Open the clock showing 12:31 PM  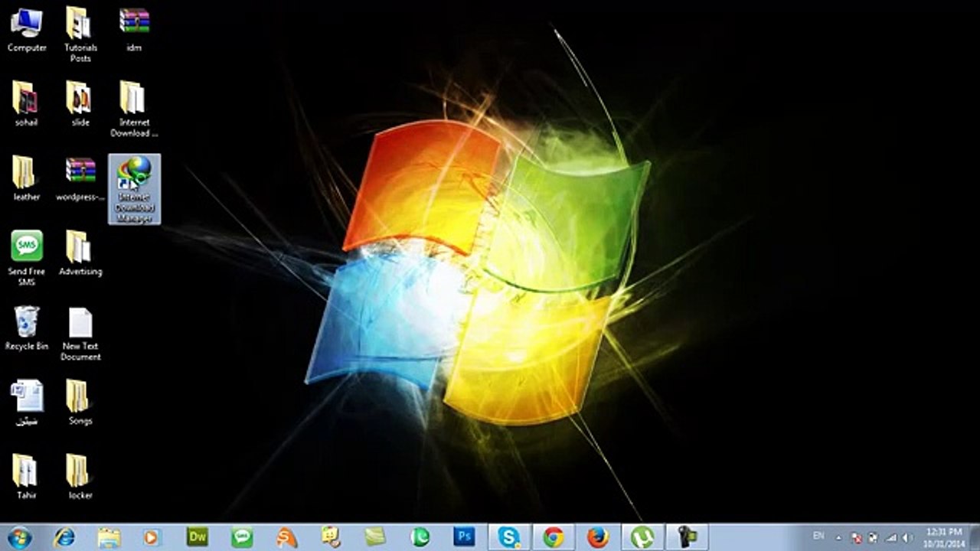[x=944, y=537]
